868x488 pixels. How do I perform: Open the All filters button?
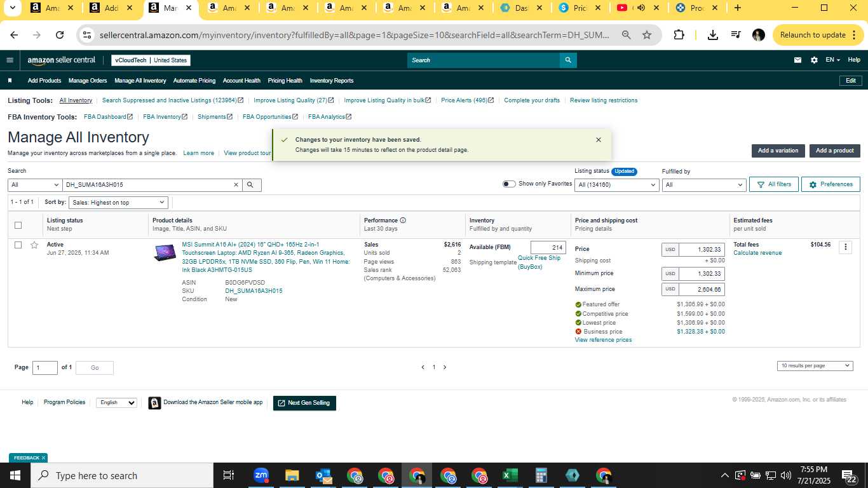click(773, 184)
